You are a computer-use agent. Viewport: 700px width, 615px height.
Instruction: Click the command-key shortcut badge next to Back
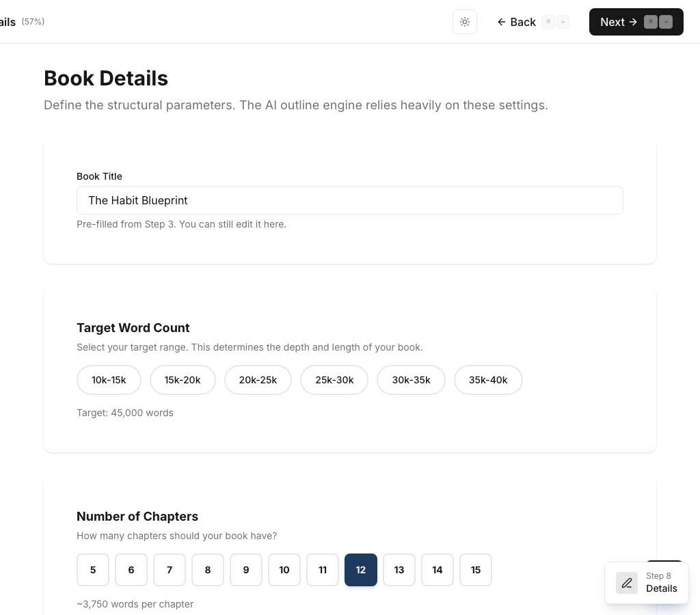point(548,22)
